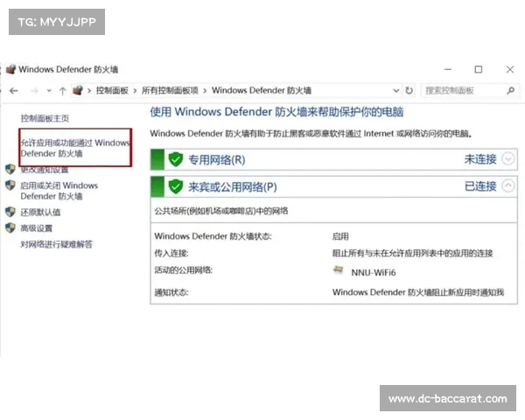Click the Back arrow navigation button
Screen dimensions: 525x420
pyautogui.click(x=14, y=91)
